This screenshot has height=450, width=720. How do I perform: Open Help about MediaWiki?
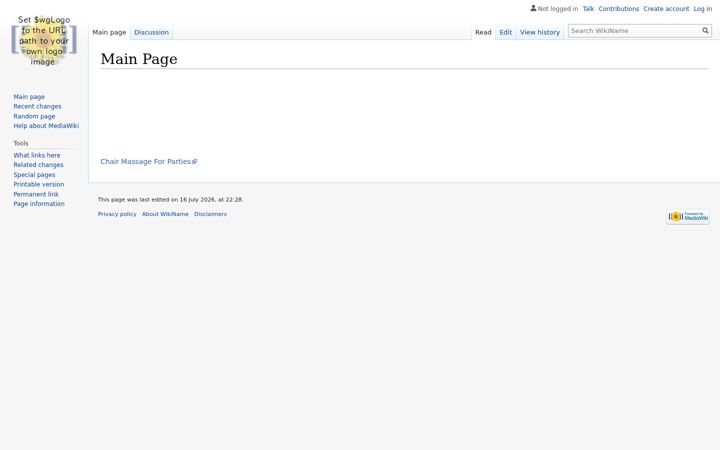46,126
